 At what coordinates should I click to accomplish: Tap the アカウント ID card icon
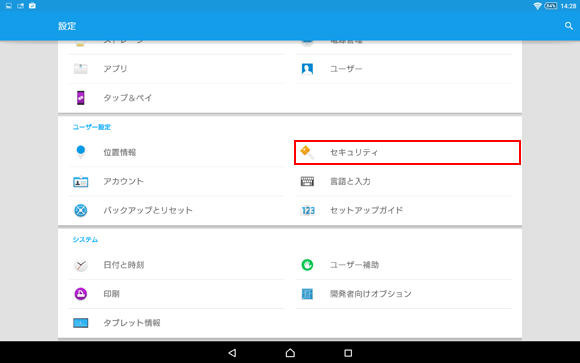[x=81, y=181]
